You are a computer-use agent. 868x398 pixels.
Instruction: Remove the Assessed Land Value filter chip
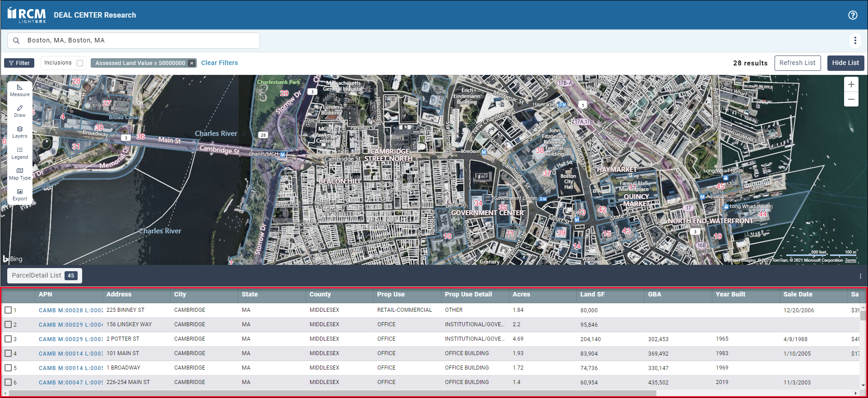tap(192, 63)
